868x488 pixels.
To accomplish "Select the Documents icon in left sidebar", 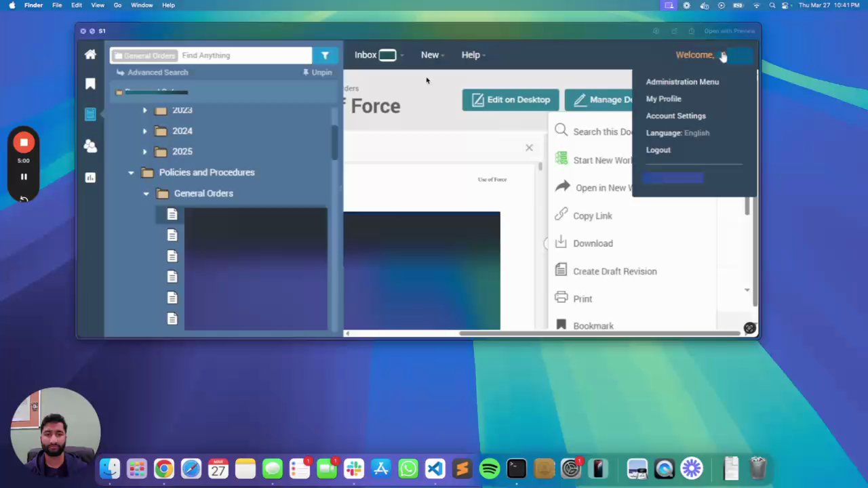I will point(90,114).
